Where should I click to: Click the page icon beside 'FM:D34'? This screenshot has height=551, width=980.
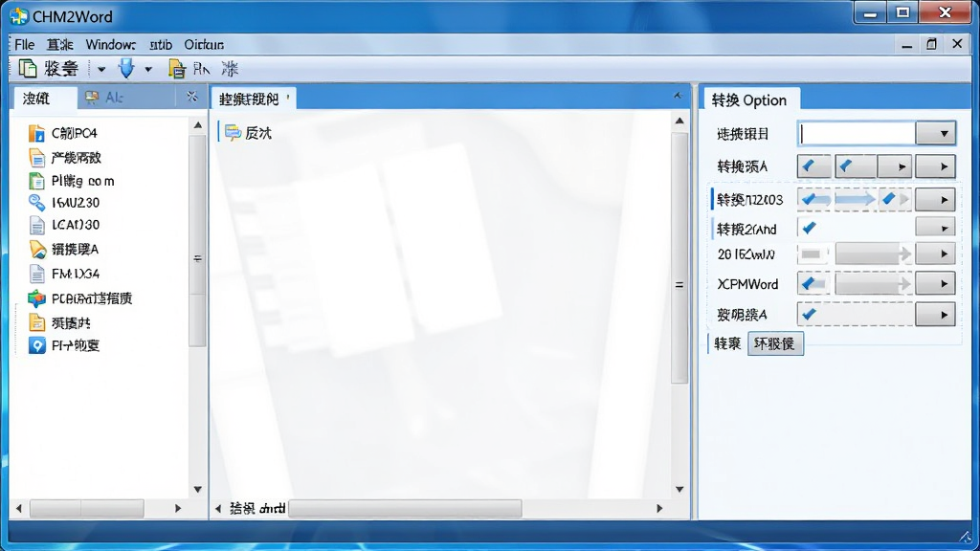coord(37,274)
